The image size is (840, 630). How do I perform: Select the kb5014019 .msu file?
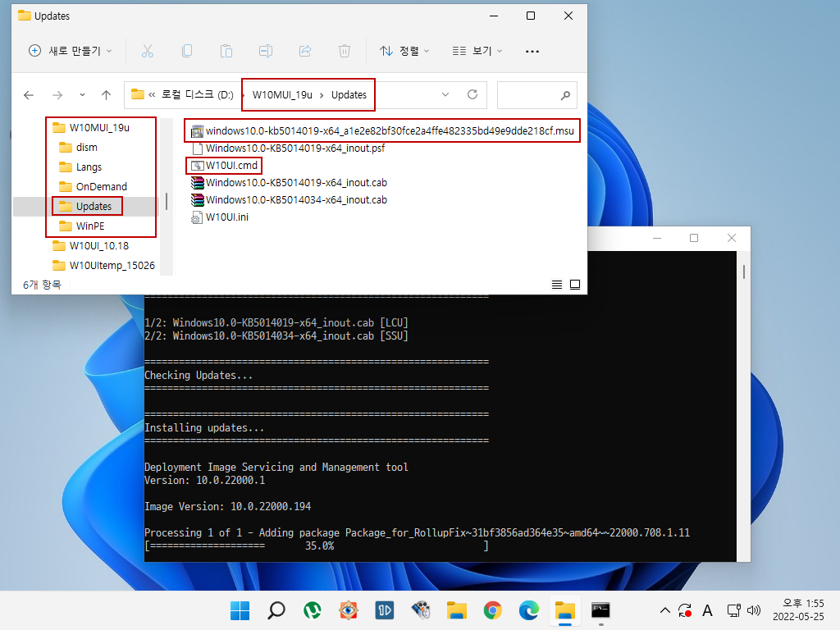click(382, 130)
